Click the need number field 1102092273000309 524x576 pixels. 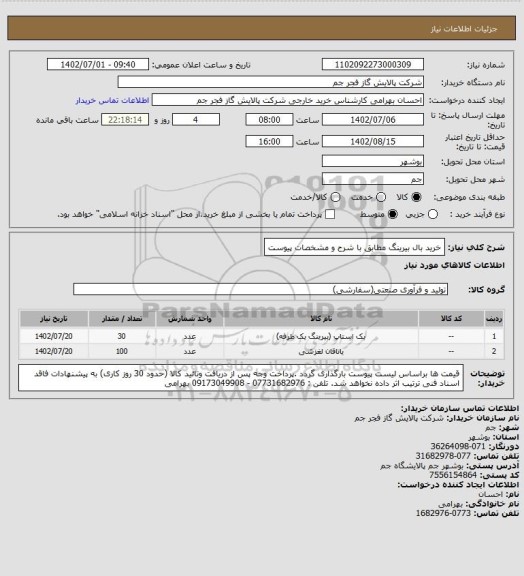coord(373,65)
